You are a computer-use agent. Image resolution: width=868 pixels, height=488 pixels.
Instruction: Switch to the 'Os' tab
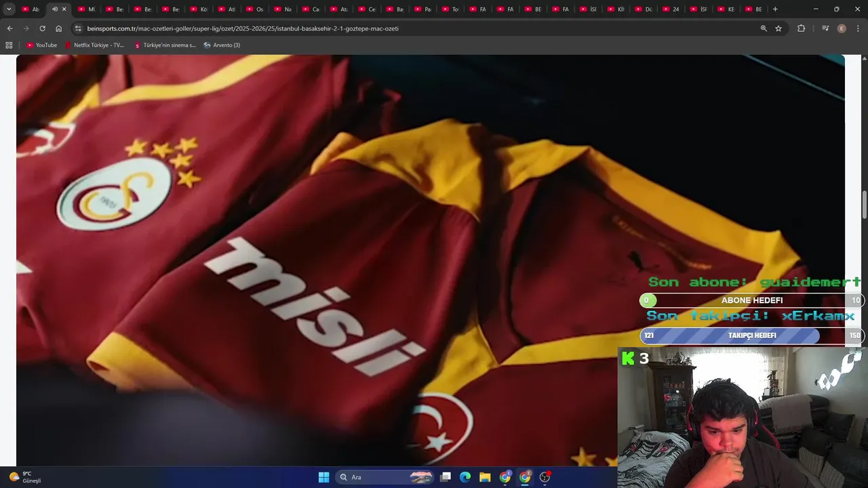coord(254,9)
